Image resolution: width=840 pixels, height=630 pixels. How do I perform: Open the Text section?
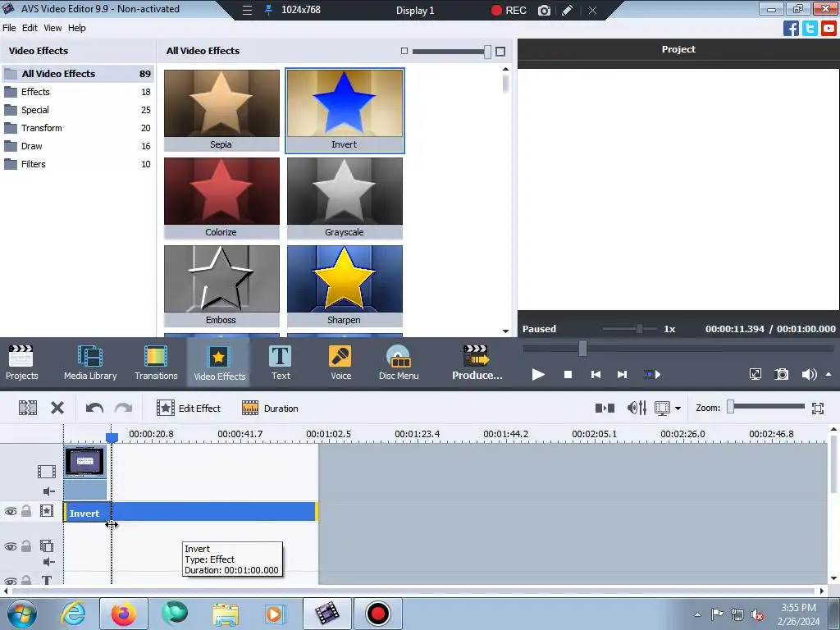coord(281,363)
